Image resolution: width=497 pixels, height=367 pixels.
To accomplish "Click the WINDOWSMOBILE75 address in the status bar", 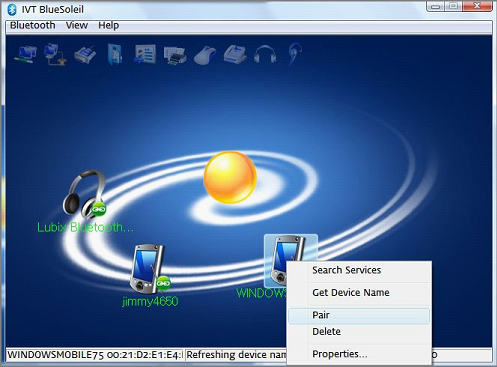I will (x=95, y=355).
